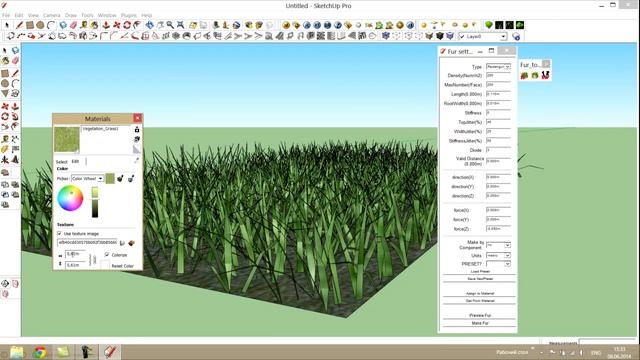The width and height of the screenshot is (640, 360).
Task: Click the Vegetation_Grass material thumbnail
Action: click(x=67, y=139)
